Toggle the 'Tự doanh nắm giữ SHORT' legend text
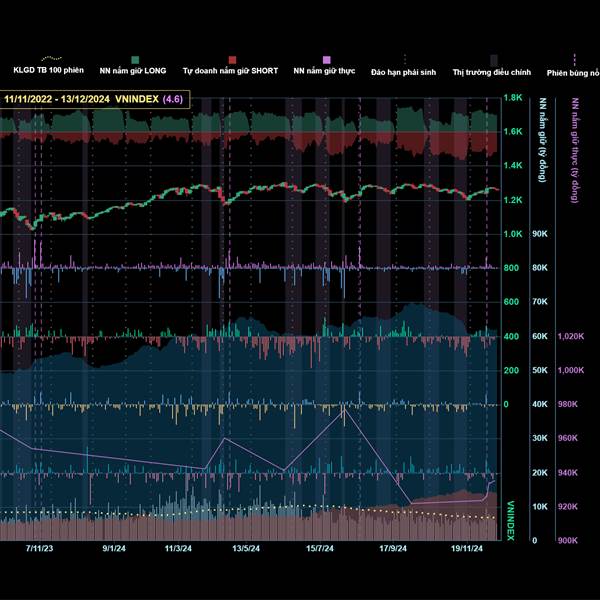The image size is (600, 600). (232, 72)
